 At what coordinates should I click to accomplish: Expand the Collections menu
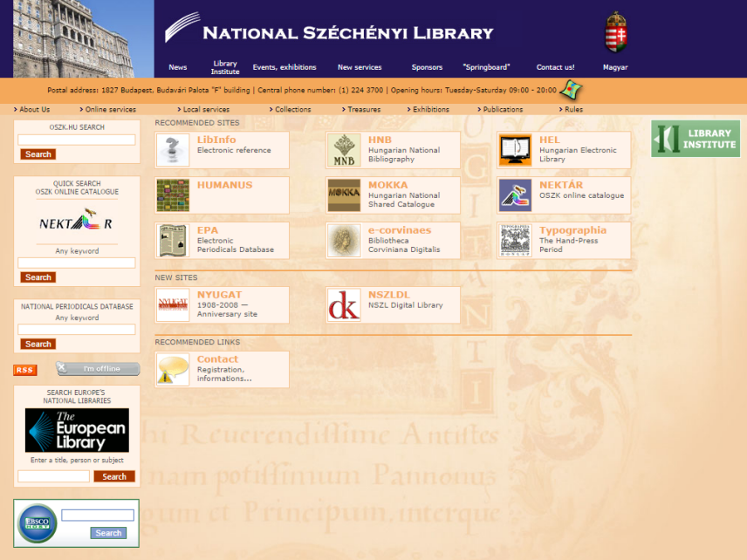(x=291, y=109)
